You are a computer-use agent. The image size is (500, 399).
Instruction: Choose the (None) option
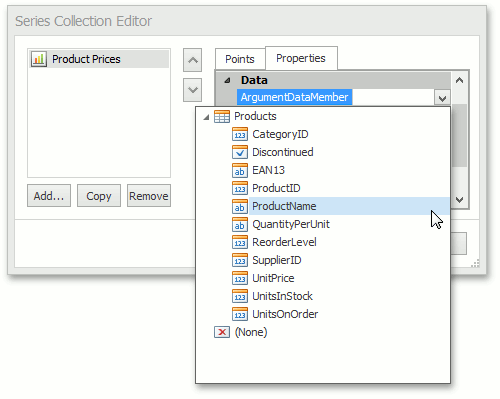(251, 332)
